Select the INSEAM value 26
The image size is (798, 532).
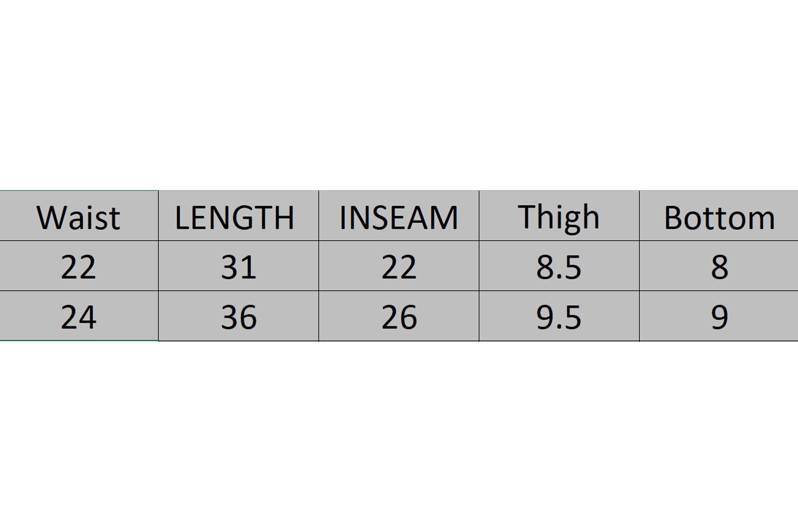pos(399,316)
